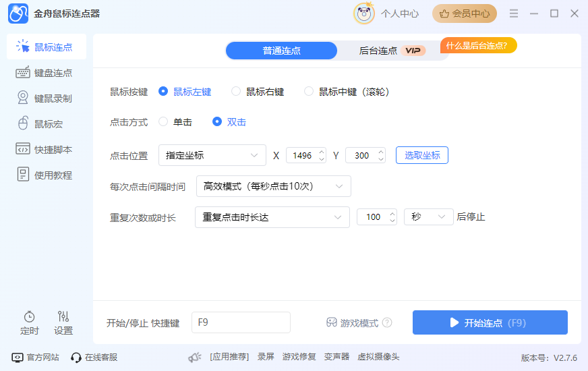Click the duration field showing 100
The width and height of the screenshot is (588, 371).
point(373,217)
